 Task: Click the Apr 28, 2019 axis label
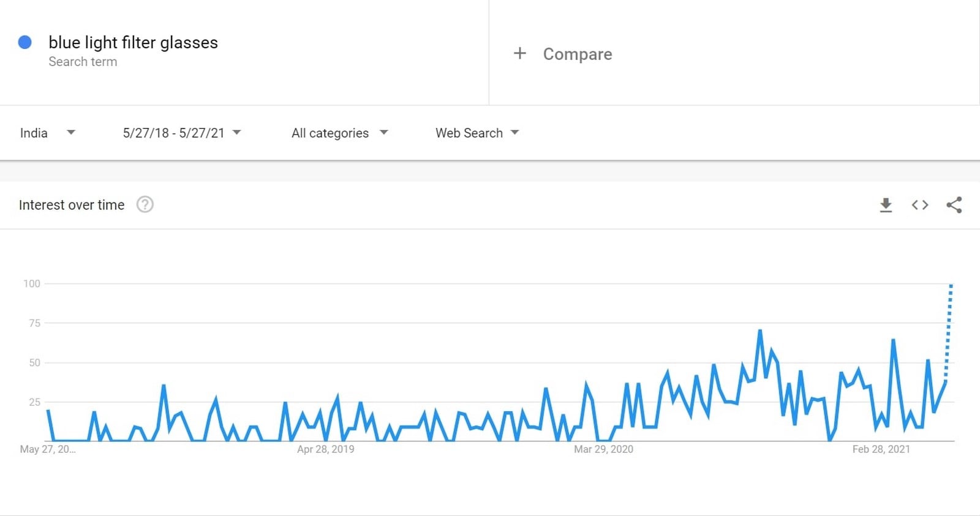(x=325, y=449)
